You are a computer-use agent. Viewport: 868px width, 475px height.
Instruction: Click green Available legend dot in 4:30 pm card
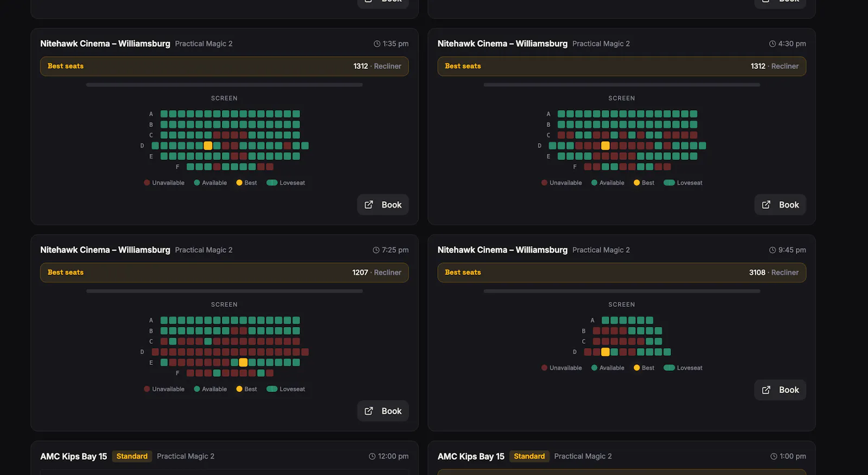[x=594, y=183]
